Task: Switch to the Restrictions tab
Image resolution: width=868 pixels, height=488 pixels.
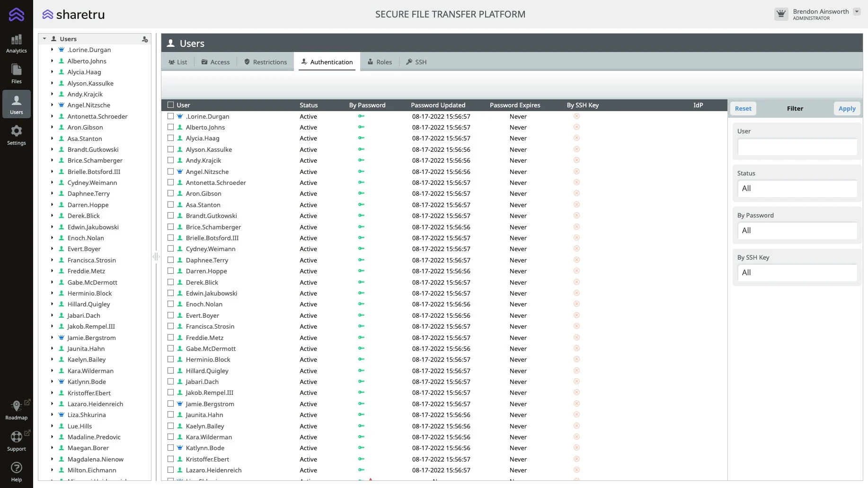Action: pyautogui.click(x=266, y=62)
